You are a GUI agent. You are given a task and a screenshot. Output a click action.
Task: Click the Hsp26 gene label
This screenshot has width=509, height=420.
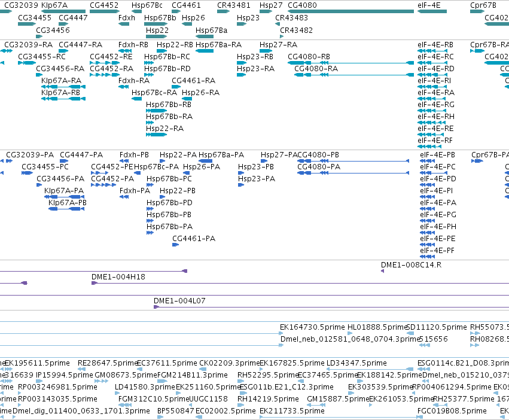click(193, 17)
